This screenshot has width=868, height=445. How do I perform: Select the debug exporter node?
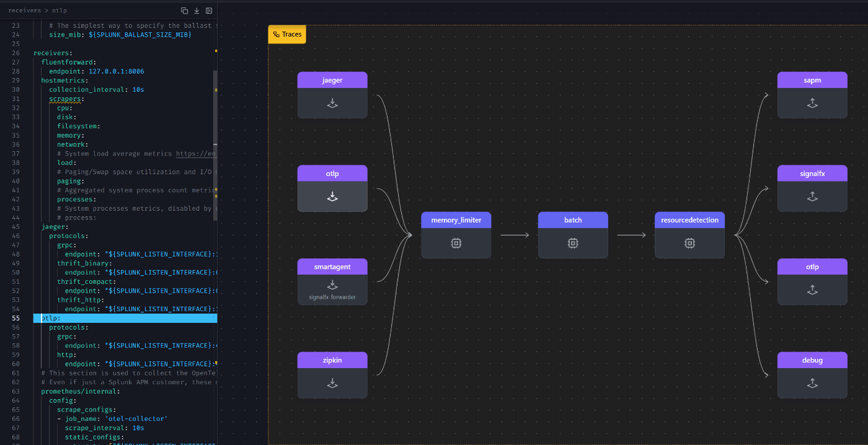point(812,375)
